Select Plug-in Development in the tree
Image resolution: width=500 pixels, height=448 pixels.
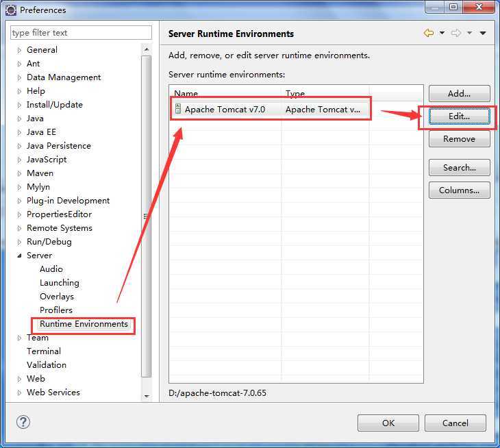coord(68,201)
